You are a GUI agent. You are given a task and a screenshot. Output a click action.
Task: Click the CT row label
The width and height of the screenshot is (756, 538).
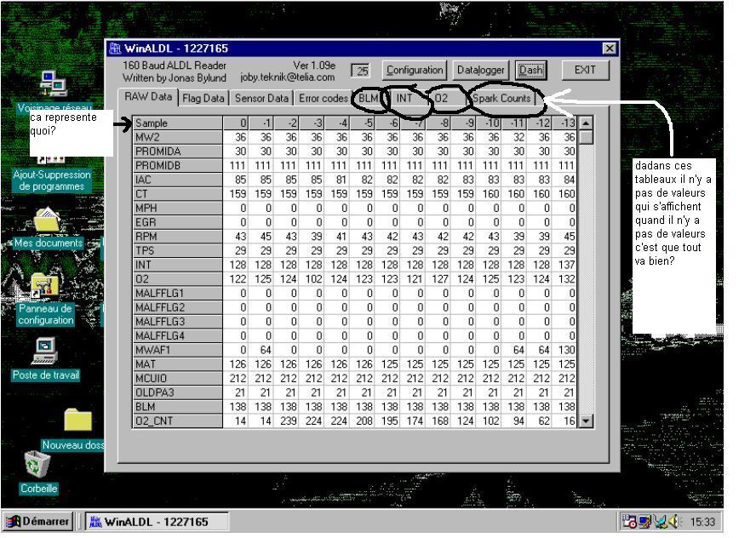tap(177, 194)
